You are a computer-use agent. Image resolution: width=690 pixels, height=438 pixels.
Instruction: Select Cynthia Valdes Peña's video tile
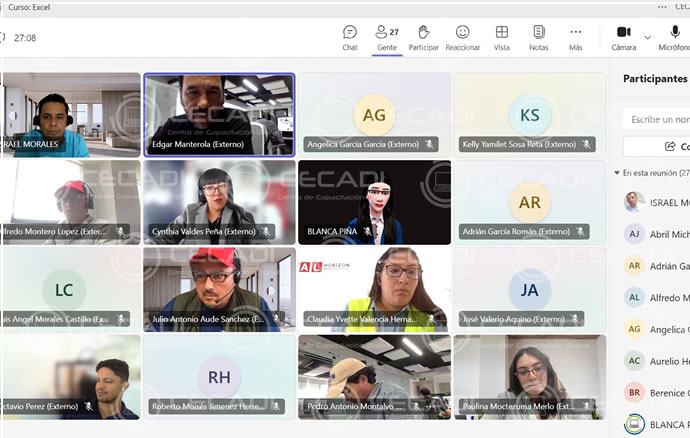[x=219, y=202]
